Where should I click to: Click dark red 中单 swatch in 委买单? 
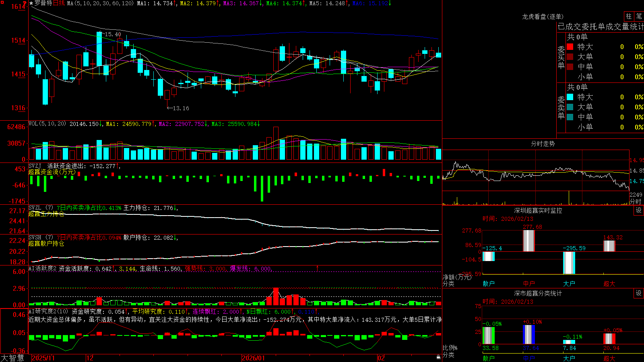(x=570, y=67)
